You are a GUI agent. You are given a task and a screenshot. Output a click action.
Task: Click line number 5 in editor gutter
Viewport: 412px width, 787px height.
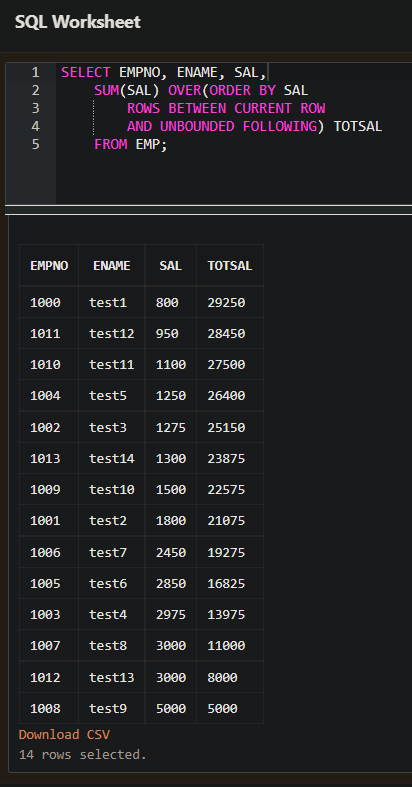35,145
